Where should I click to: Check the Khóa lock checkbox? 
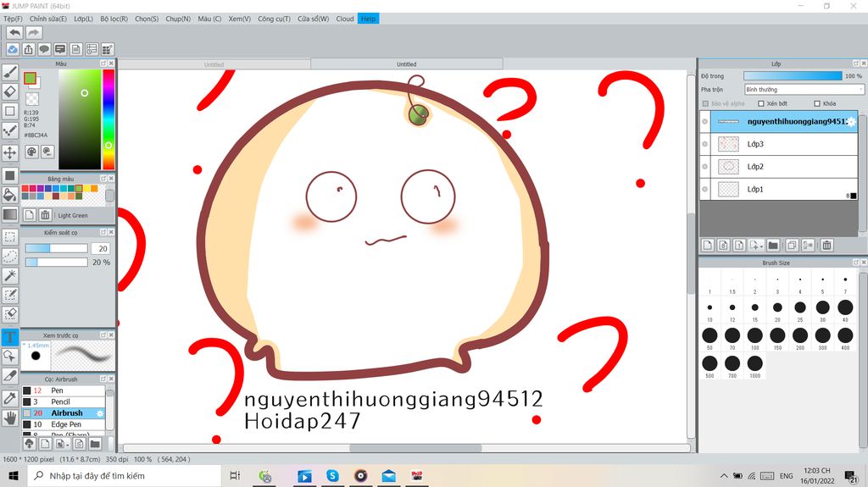(x=817, y=103)
